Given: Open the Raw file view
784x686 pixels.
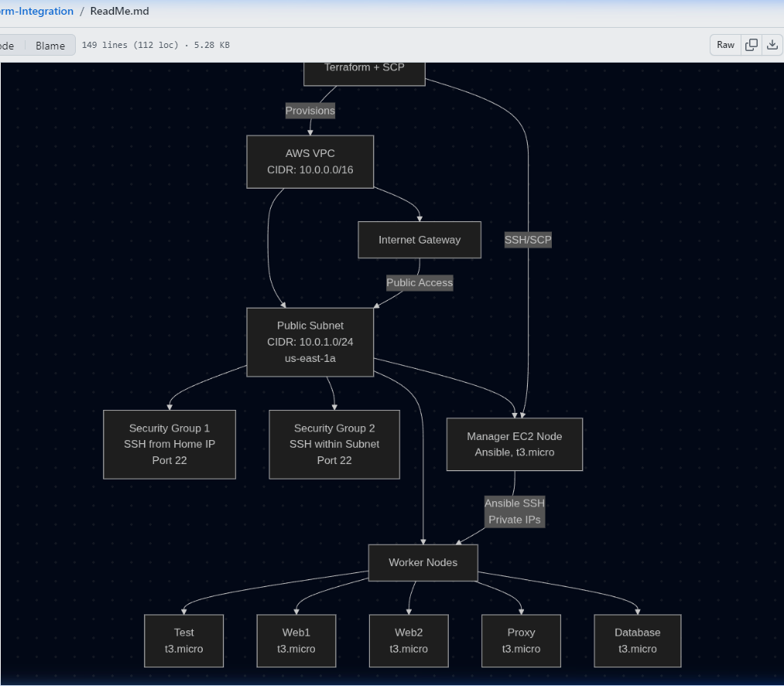Looking at the screenshot, I should point(725,45).
